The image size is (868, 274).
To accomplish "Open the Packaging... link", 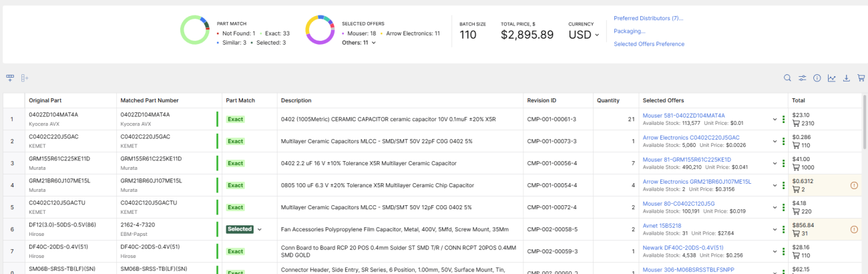I will pyautogui.click(x=630, y=31).
